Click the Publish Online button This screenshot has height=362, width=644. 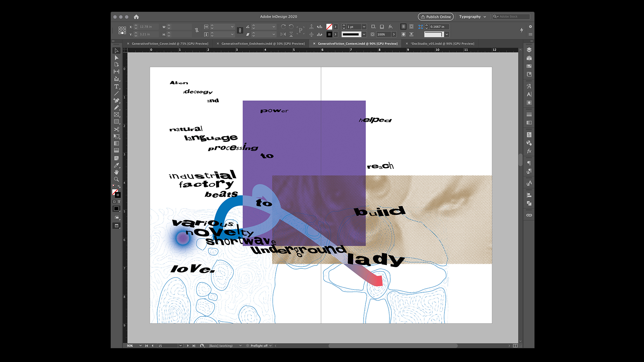pyautogui.click(x=436, y=17)
